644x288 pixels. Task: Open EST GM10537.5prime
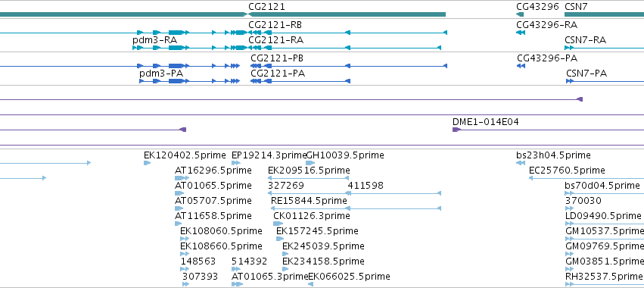605,231
